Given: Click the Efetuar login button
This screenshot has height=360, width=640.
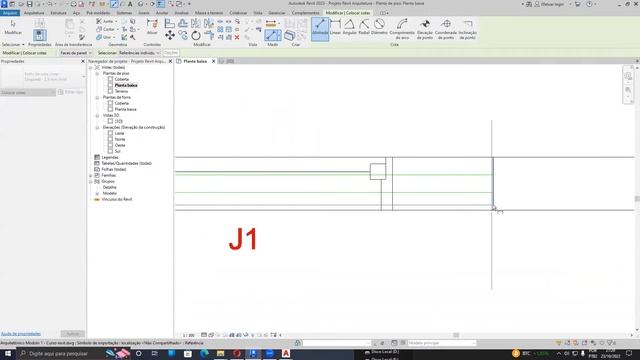Looking at the screenshot, I should 550,4.
